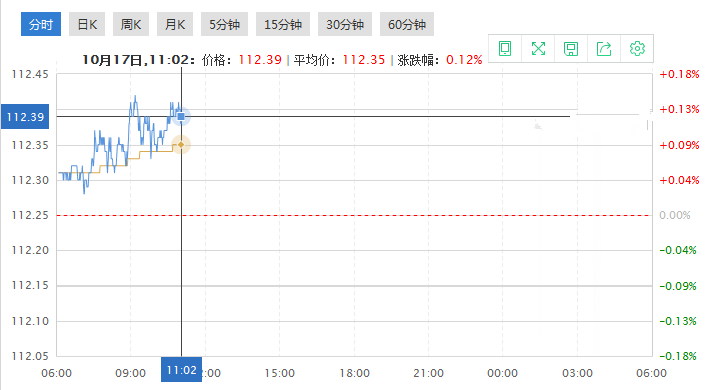Click the 15:00 time axis label
Image resolution: width=706 pixels, height=390 pixels.
pyautogui.click(x=279, y=373)
